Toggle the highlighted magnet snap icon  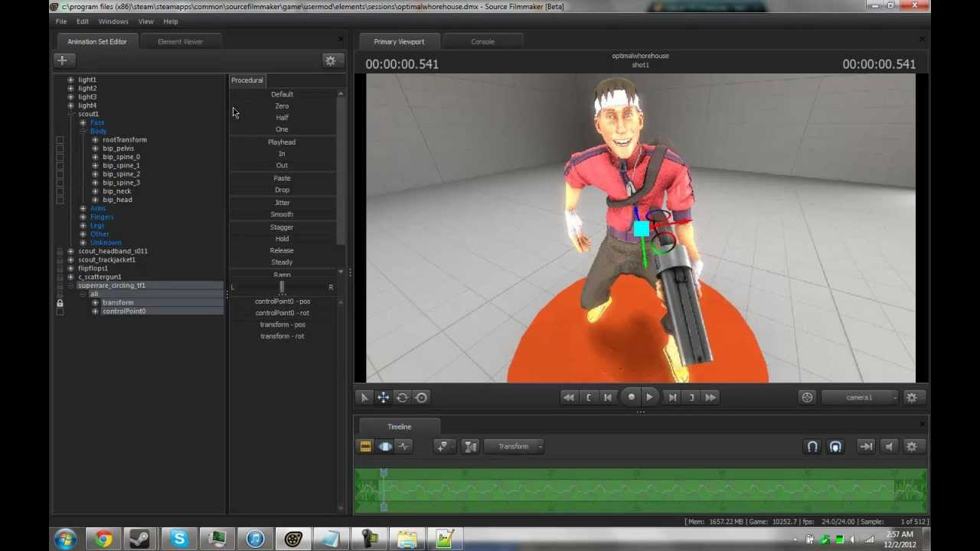click(835, 446)
